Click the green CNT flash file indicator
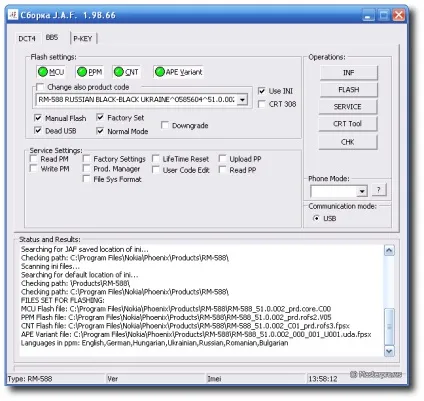Image resolution: width=424 pixels, height=401 pixels. click(x=119, y=72)
